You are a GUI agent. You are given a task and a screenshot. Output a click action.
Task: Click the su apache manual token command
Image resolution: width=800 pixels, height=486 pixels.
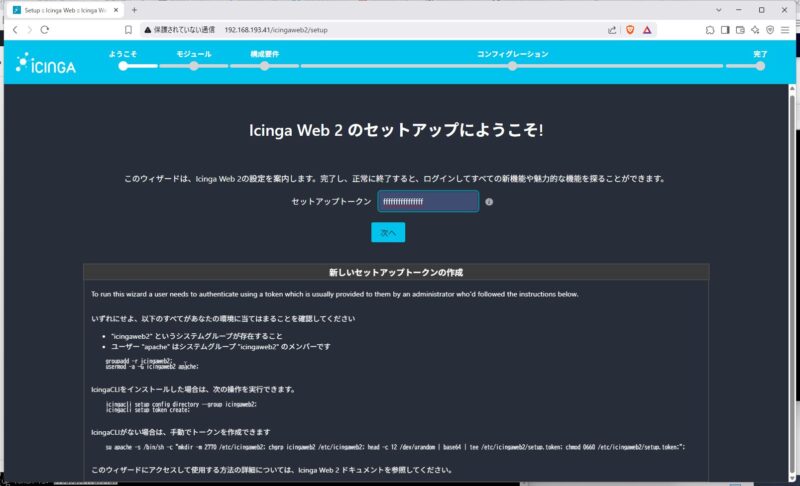(x=395, y=447)
